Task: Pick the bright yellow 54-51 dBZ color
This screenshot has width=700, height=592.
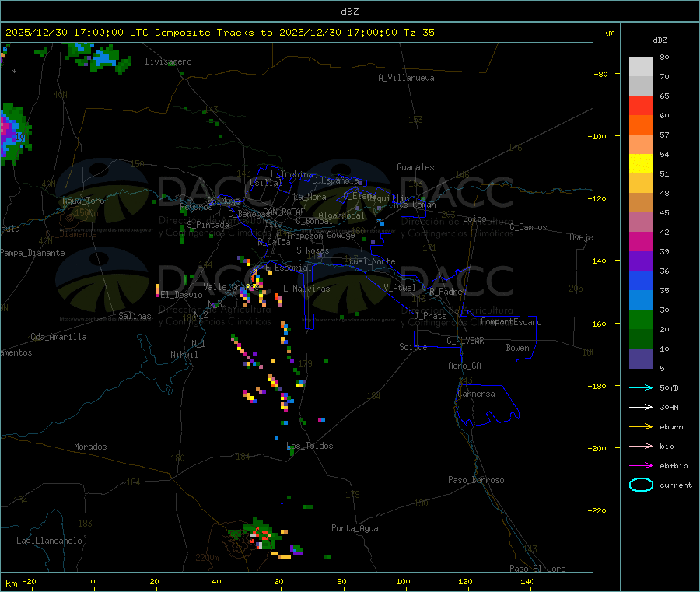Action: 641,164
